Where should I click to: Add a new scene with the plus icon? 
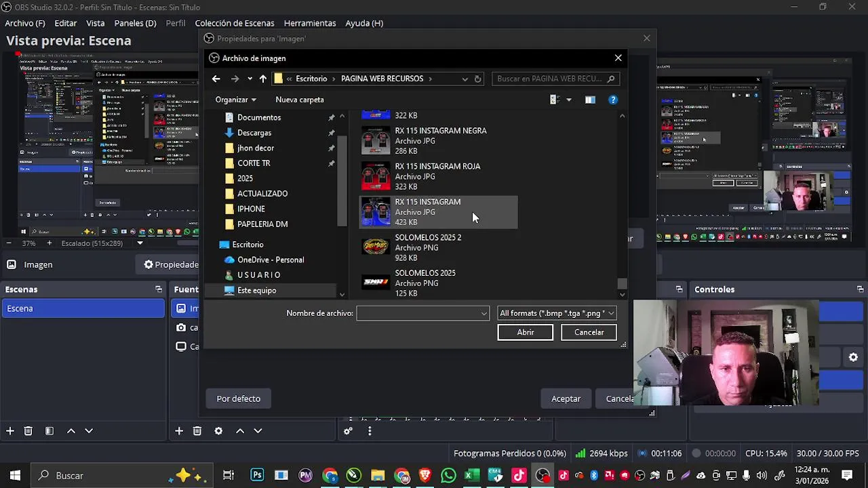10,431
